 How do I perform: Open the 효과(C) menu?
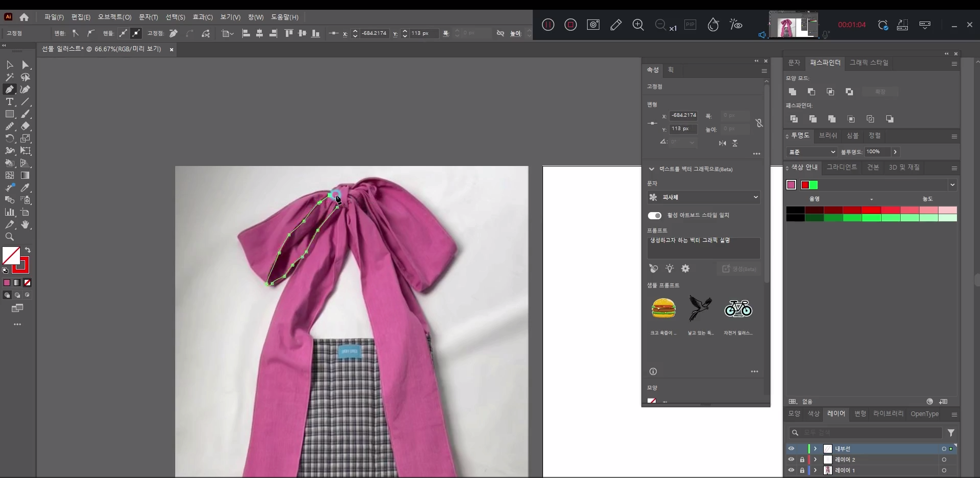pyautogui.click(x=202, y=17)
